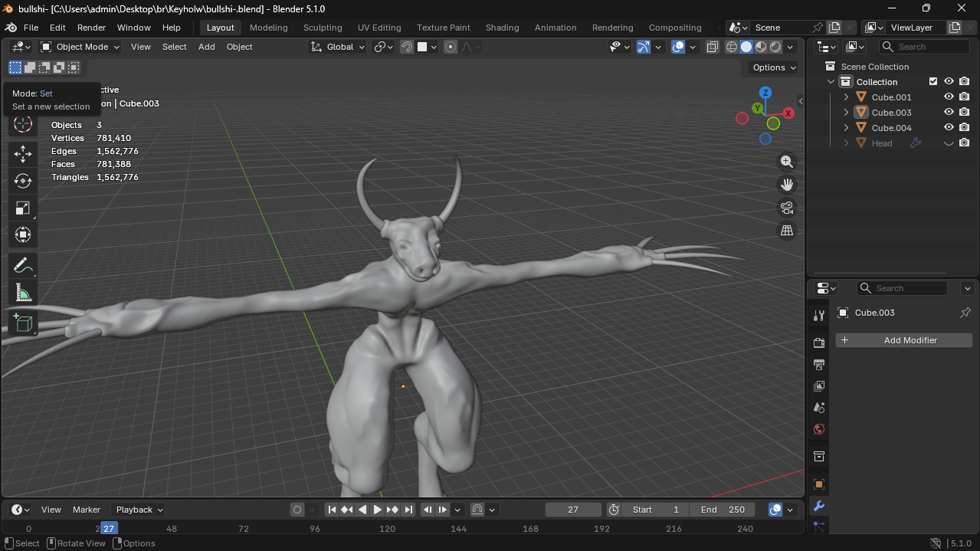Switch to the Shading workspace tab
Image resolution: width=980 pixels, height=551 pixels.
[502, 28]
